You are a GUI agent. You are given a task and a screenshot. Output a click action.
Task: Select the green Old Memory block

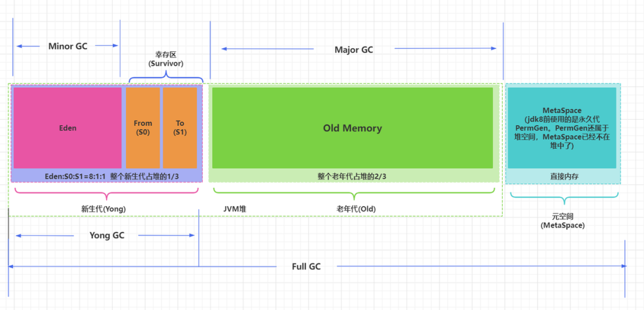click(x=352, y=128)
